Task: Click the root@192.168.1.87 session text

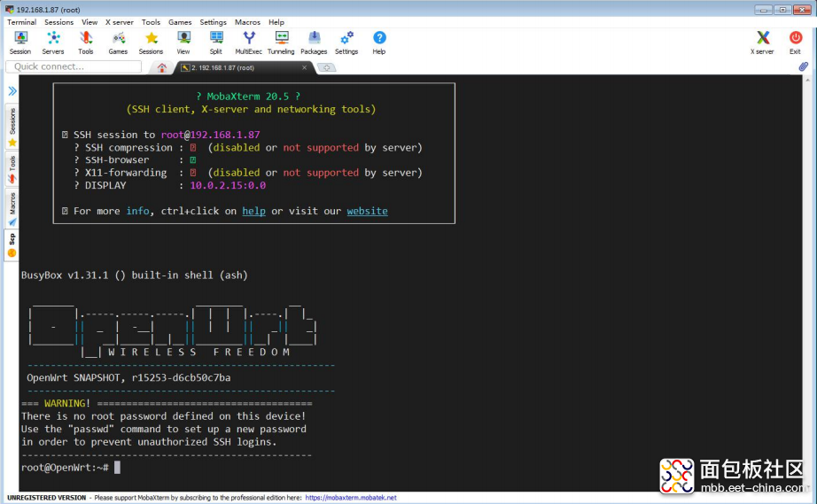Action: pyautogui.click(x=210, y=135)
